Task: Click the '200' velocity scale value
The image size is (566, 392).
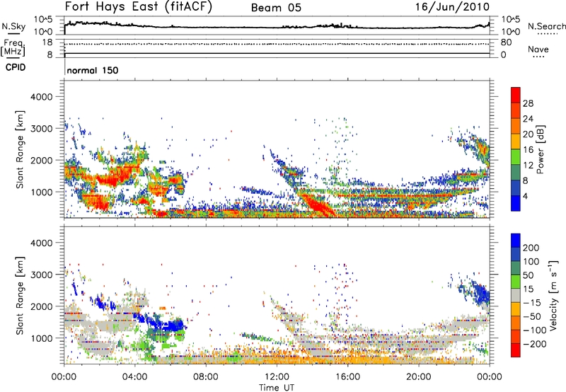Action: 531,248
